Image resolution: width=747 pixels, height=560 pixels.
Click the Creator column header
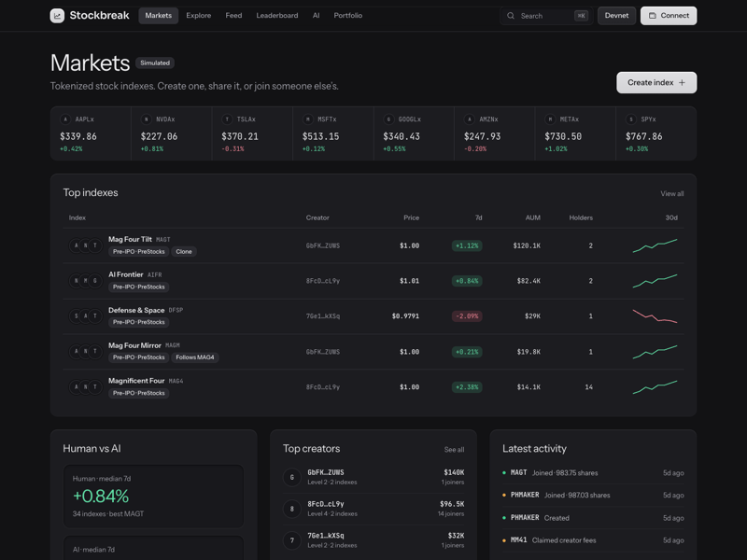click(317, 217)
